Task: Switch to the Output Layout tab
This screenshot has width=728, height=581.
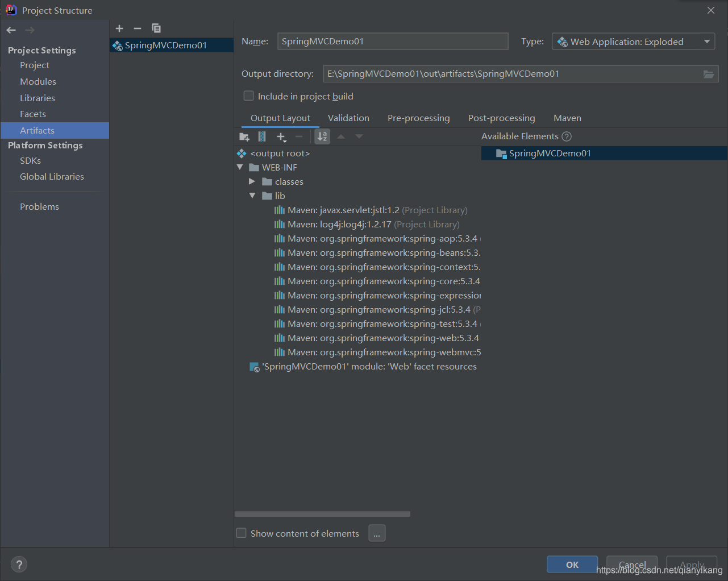Action: pyautogui.click(x=280, y=118)
